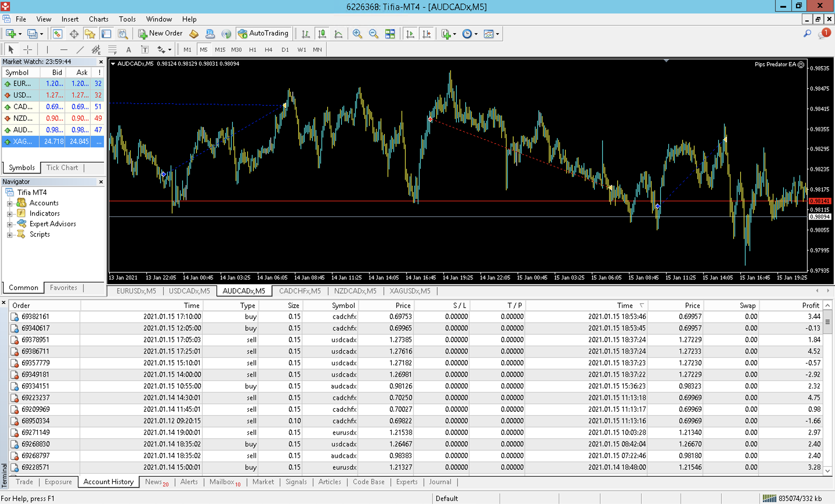Sort history by Profit column header
Viewport: 835px width, 504px height.
click(x=810, y=306)
